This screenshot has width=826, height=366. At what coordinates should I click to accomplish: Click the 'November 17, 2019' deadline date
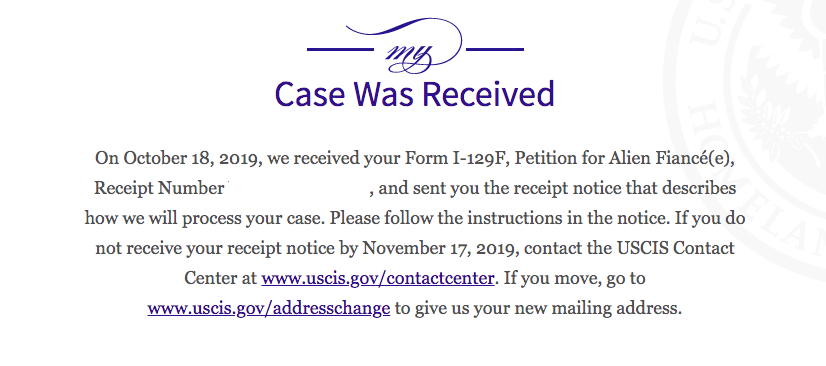(441, 249)
